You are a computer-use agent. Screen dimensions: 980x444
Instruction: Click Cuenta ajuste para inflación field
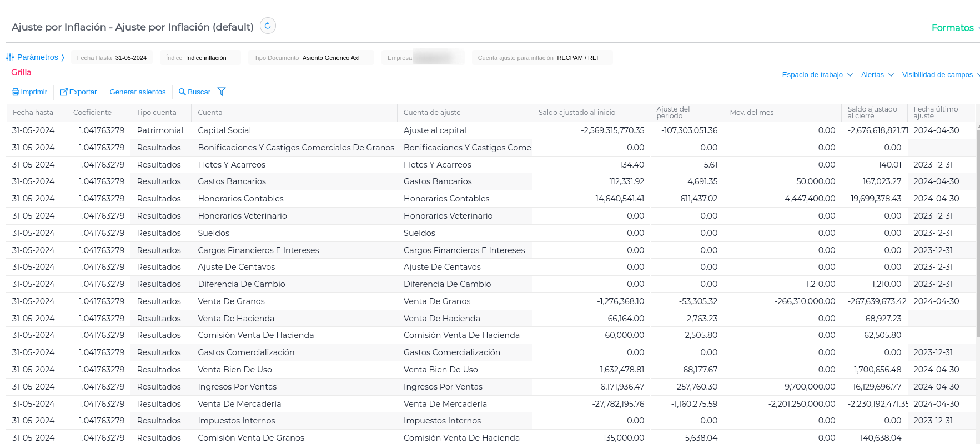[541, 58]
